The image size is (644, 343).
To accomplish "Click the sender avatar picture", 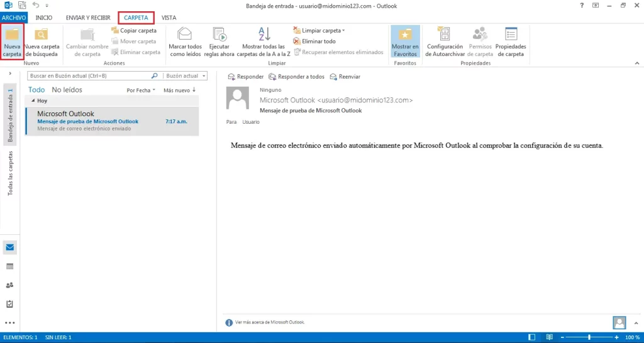I will pos(238,98).
